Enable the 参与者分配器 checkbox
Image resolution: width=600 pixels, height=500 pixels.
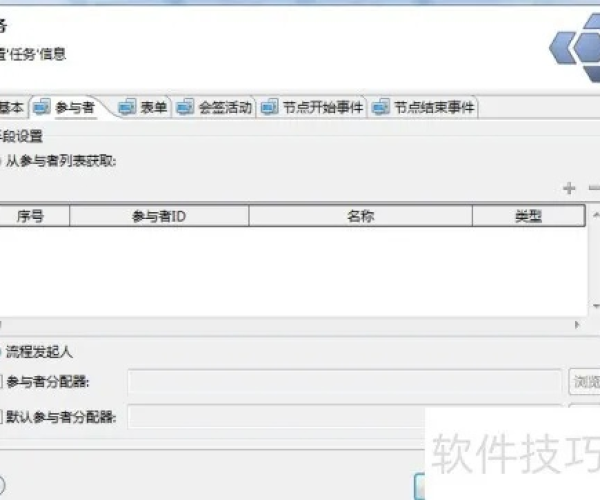click(x=1, y=381)
